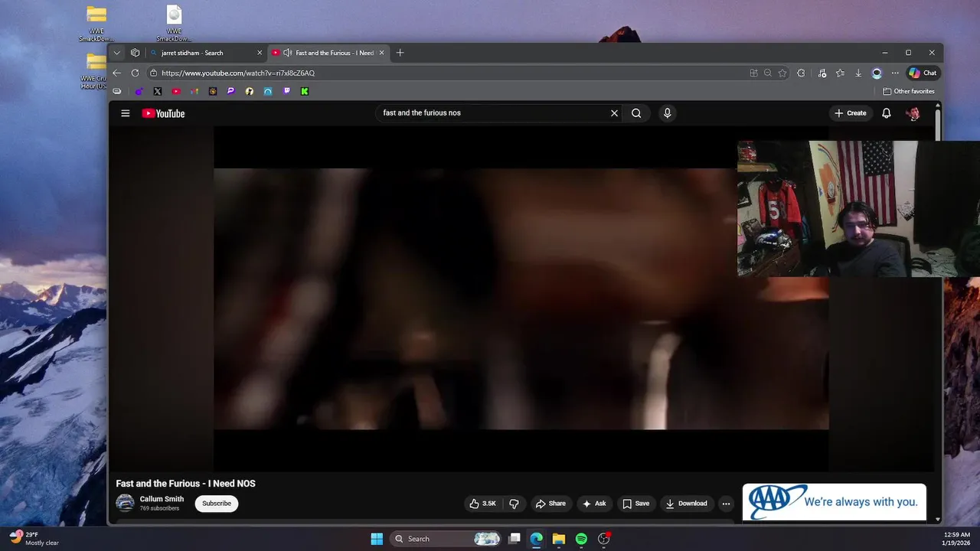Image resolution: width=980 pixels, height=551 pixels.
Task: Expand the tab actions dropdown arrow
Action: pyautogui.click(x=116, y=53)
